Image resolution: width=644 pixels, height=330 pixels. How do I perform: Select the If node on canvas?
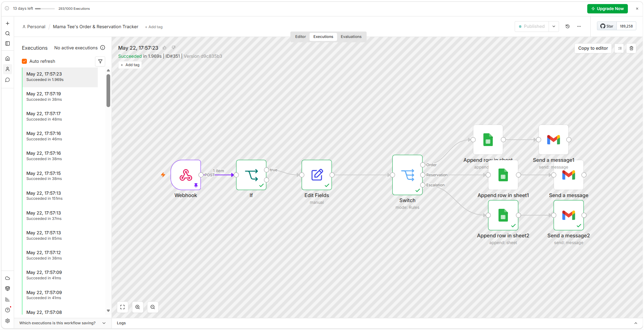pyautogui.click(x=251, y=175)
